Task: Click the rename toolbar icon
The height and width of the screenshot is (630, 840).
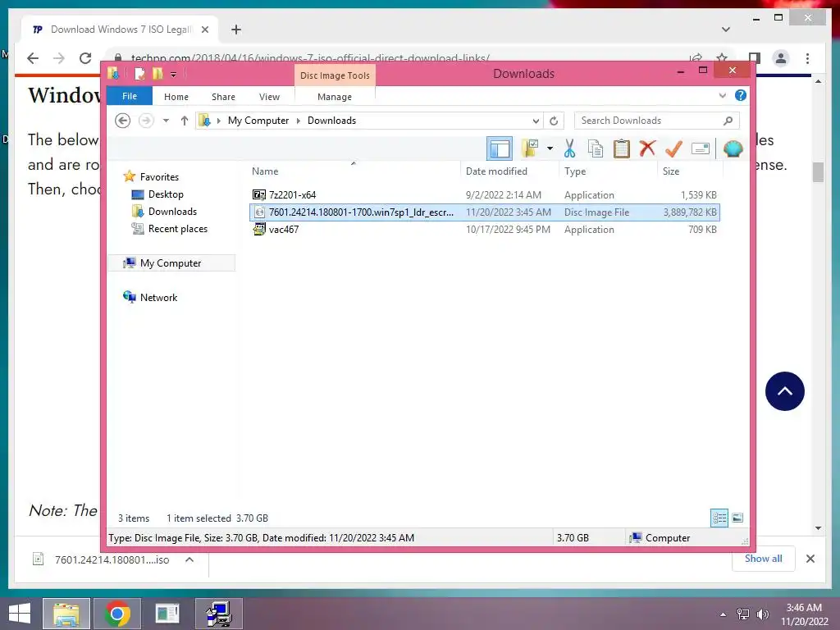Action: (701, 148)
